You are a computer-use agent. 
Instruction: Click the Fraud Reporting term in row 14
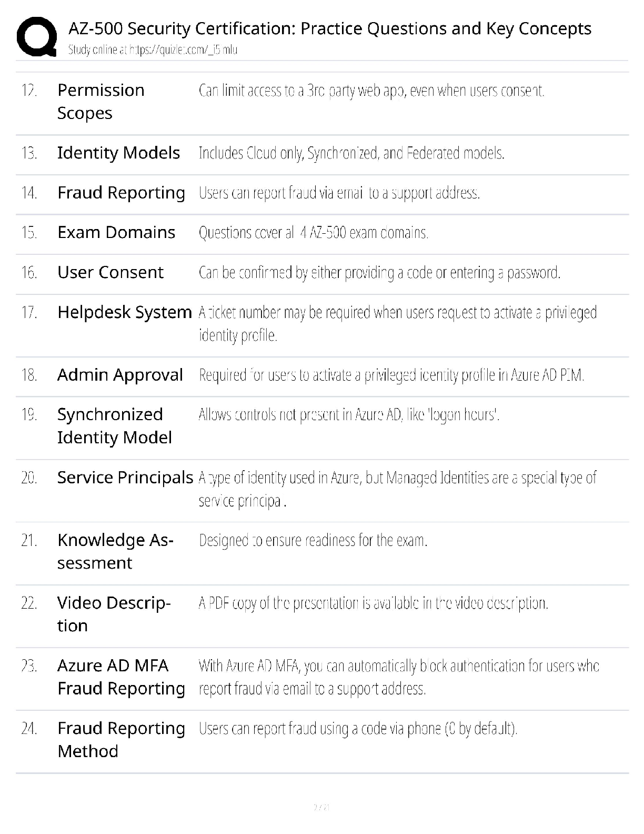121,193
